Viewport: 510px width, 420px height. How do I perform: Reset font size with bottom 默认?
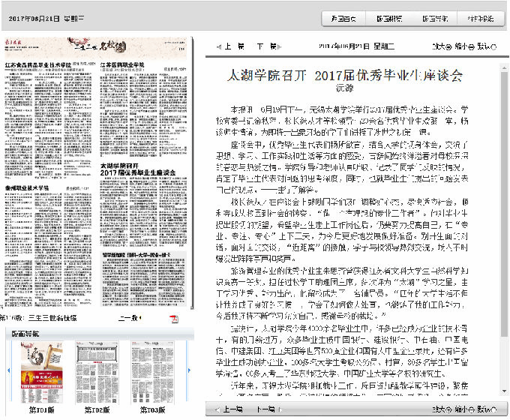(x=493, y=409)
